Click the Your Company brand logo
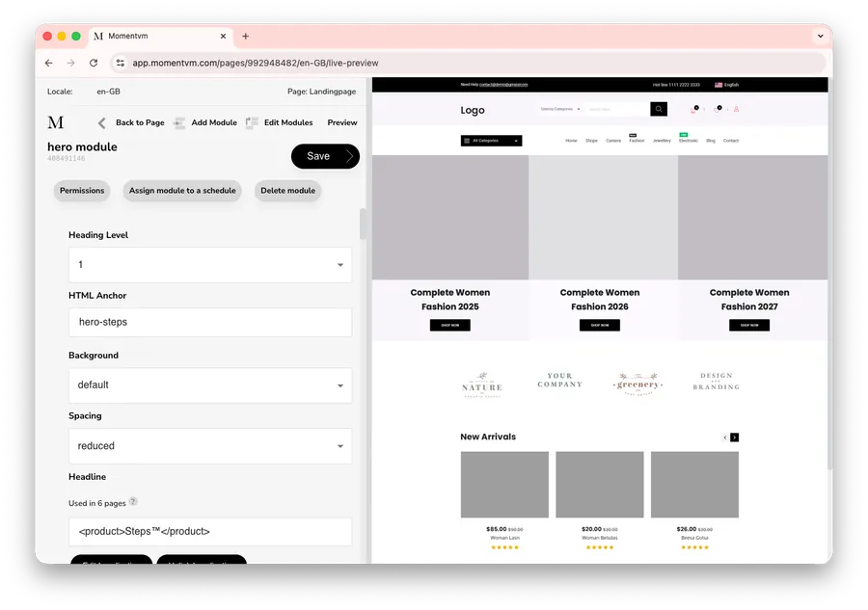 (x=559, y=380)
